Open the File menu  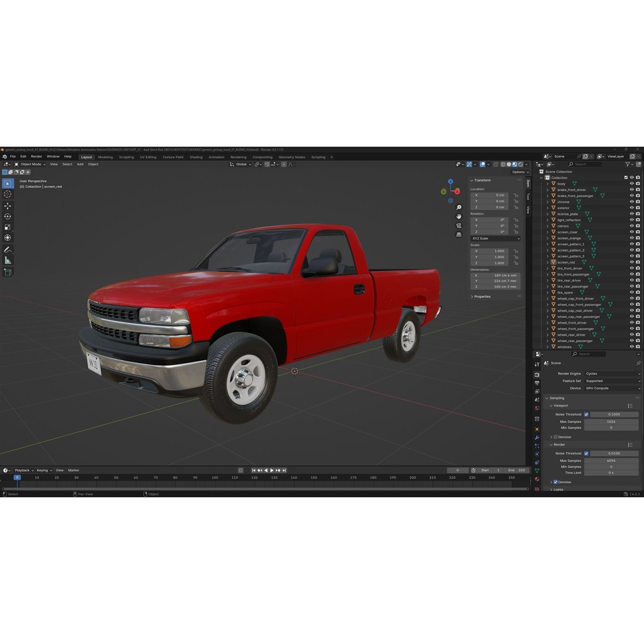13,156
